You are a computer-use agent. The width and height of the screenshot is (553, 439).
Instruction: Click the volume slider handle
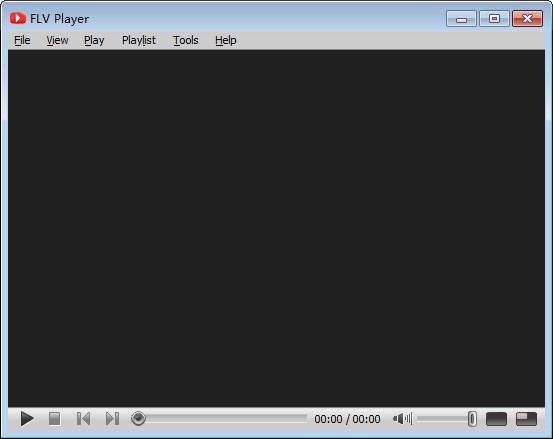click(472, 419)
